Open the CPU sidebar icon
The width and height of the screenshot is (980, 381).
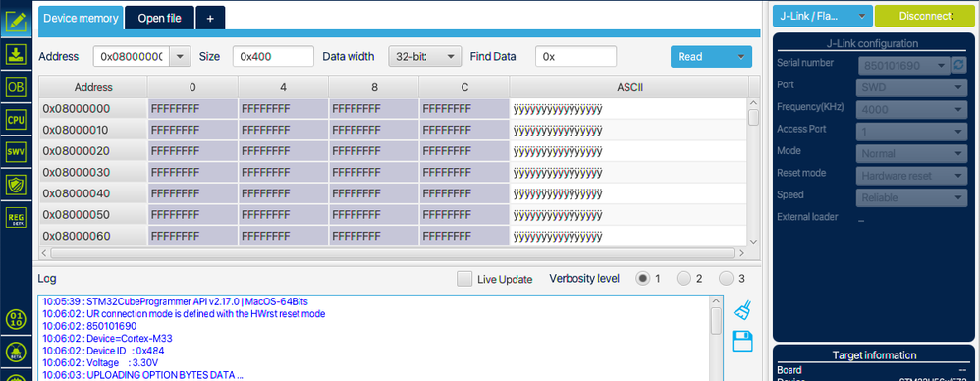click(x=16, y=119)
